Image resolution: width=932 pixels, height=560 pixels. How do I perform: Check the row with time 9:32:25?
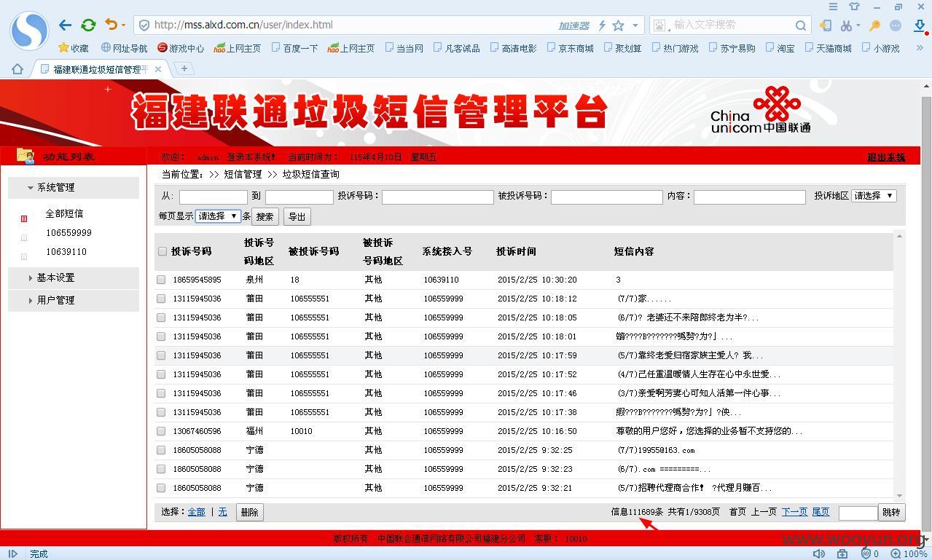click(161, 450)
